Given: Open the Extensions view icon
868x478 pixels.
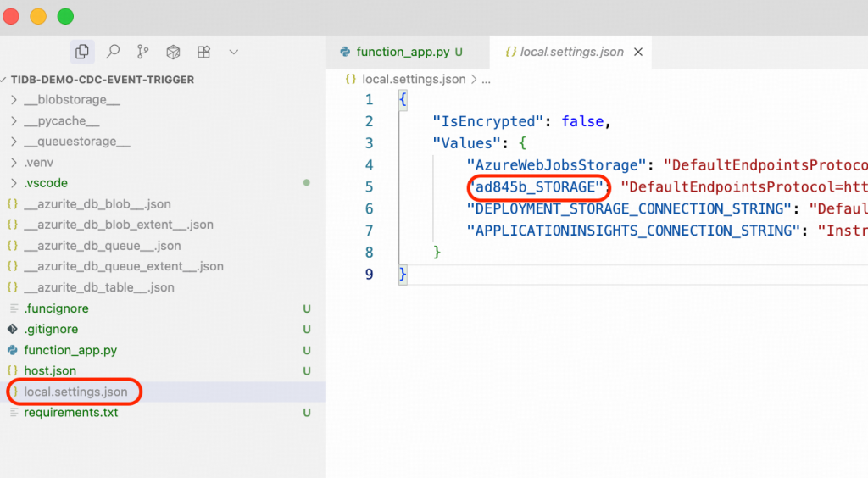Looking at the screenshot, I should (x=203, y=52).
